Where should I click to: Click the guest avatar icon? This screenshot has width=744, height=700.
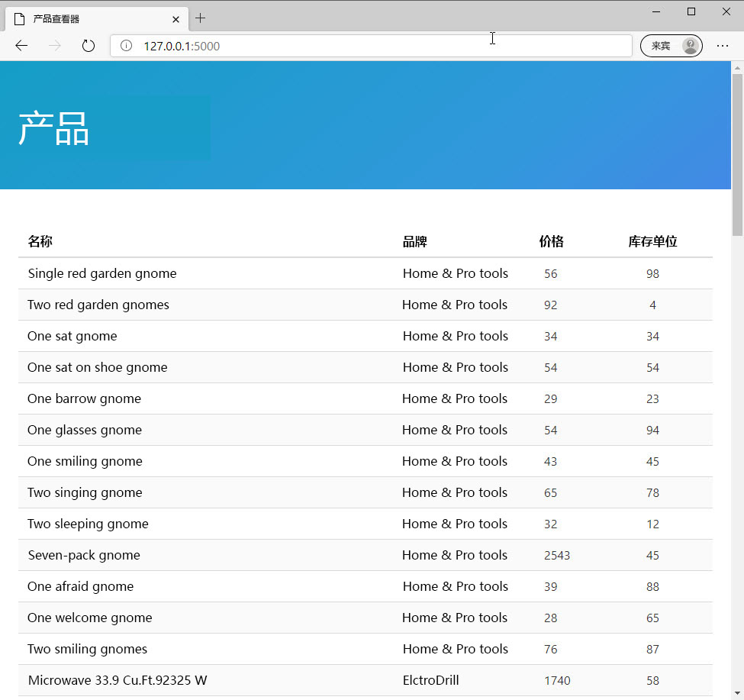[689, 45]
